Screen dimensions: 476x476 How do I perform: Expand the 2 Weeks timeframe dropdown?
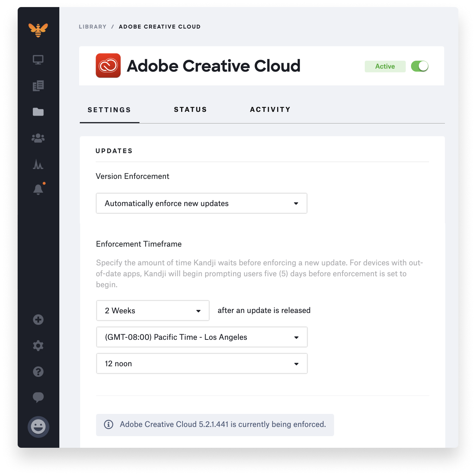[x=153, y=311]
